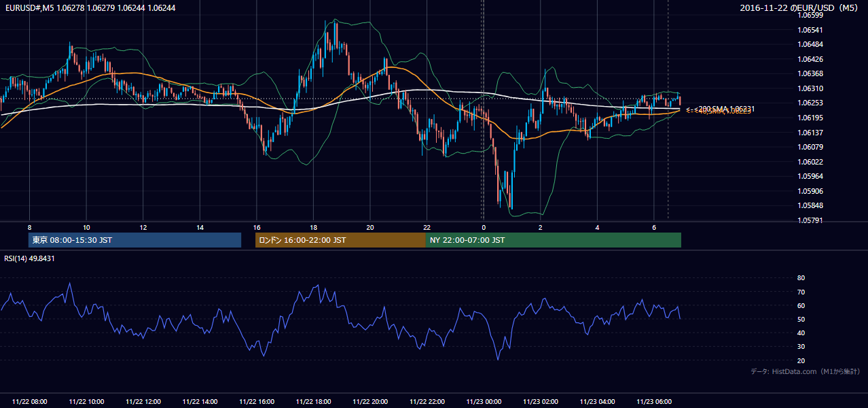Click price axis value 1.06137
Viewport: 868px width, 408px height.
pos(810,133)
